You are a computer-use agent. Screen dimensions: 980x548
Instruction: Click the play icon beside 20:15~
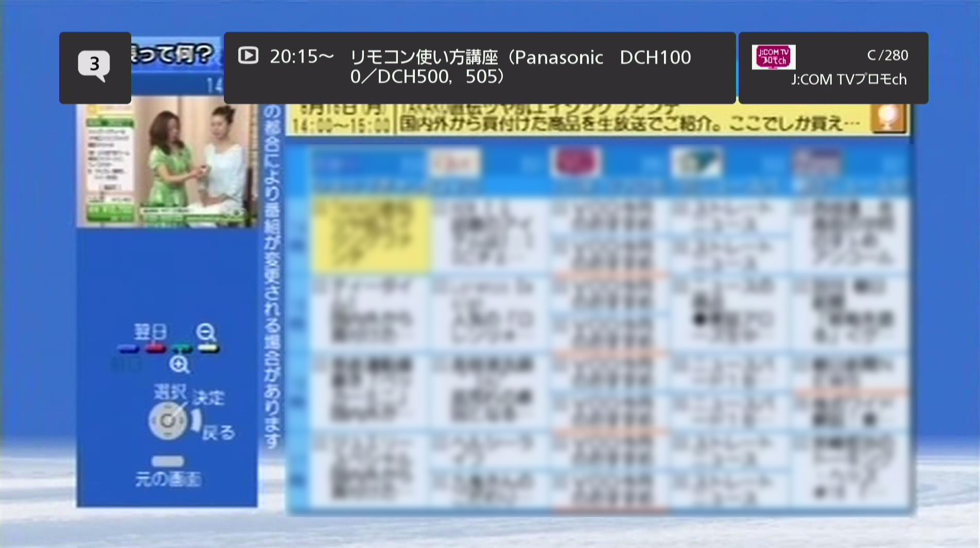coord(248,55)
